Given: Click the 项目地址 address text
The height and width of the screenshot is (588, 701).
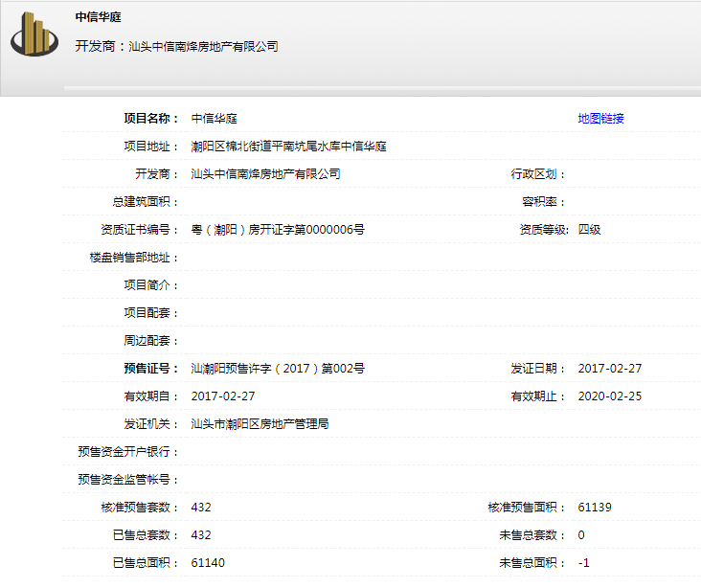Looking at the screenshot, I should point(288,147).
